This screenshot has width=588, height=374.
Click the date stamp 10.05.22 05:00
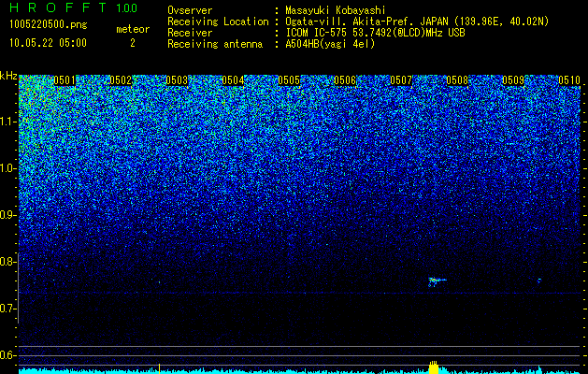click(x=48, y=43)
